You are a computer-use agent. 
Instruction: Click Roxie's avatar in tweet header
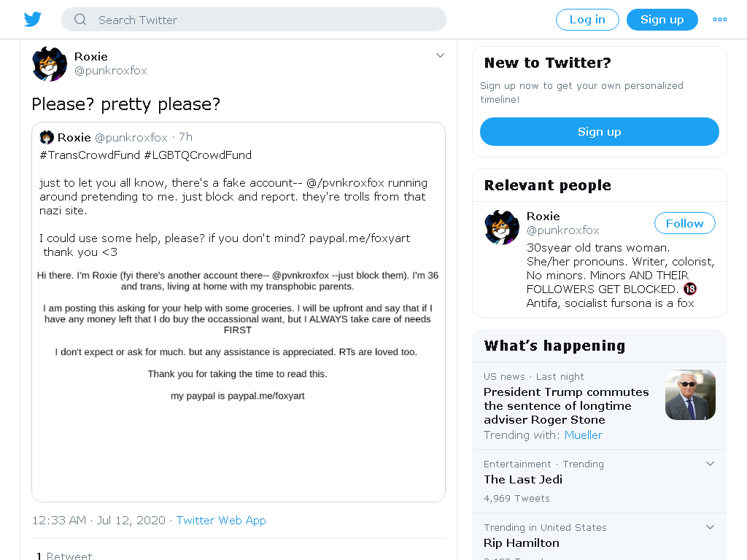50,64
